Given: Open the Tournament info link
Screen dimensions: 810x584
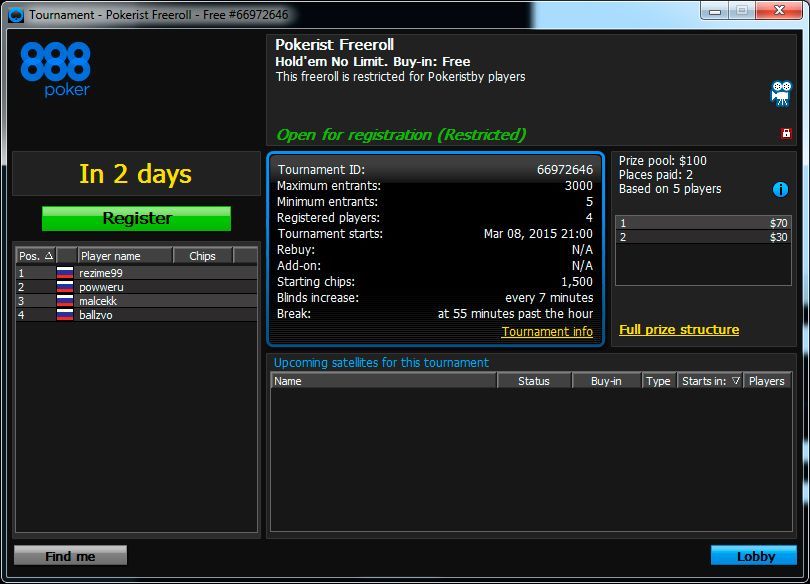Looking at the screenshot, I should (x=546, y=331).
